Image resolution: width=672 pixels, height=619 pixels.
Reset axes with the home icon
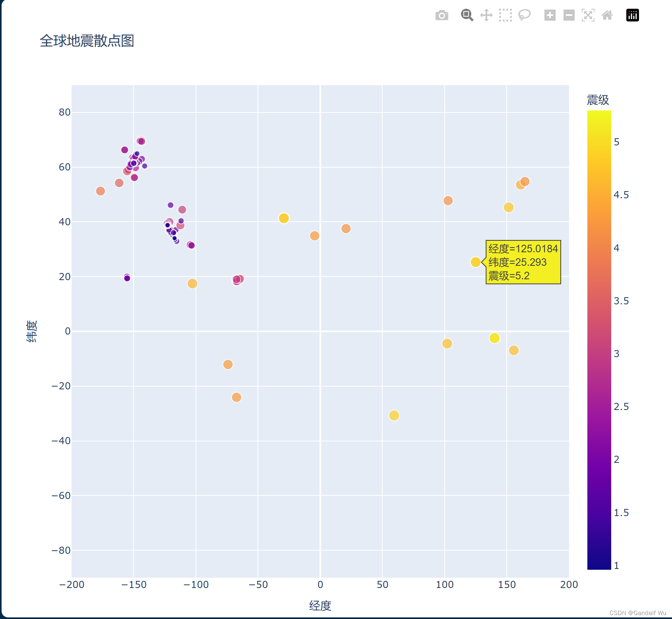(x=608, y=15)
